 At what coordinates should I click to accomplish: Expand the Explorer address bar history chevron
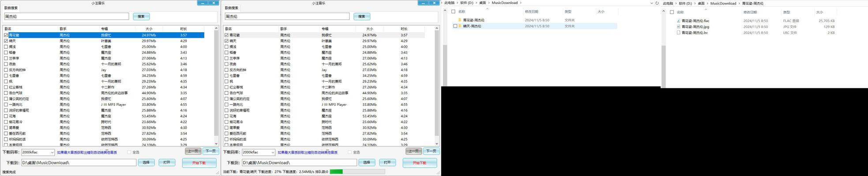(652, 3)
